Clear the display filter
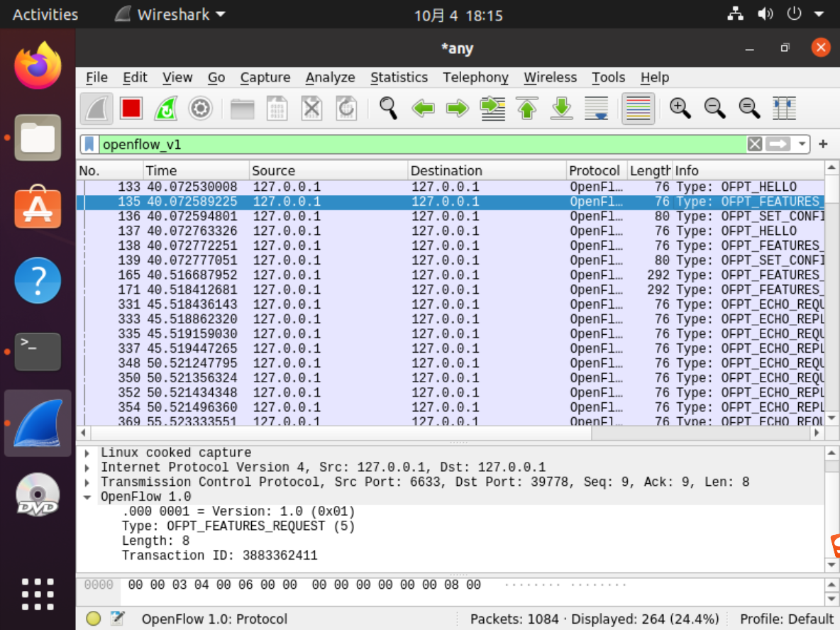This screenshot has width=840, height=630. click(x=755, y=144)
